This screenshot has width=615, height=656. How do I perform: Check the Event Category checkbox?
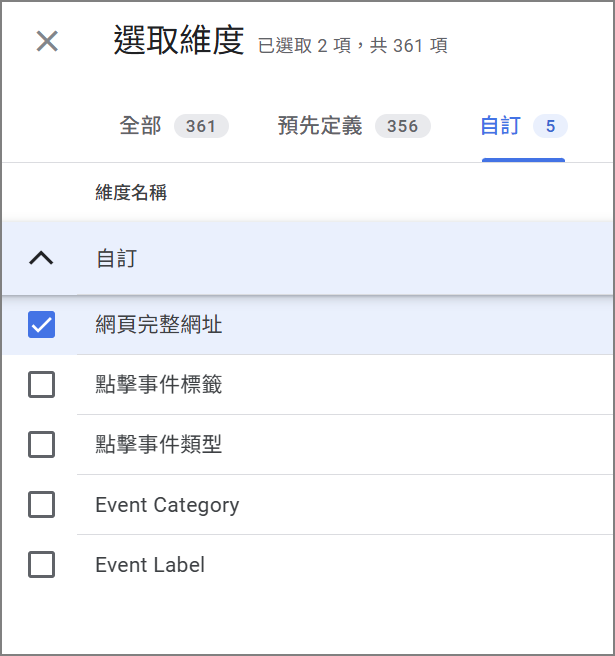pyautogui.click(x=41, y=505)
